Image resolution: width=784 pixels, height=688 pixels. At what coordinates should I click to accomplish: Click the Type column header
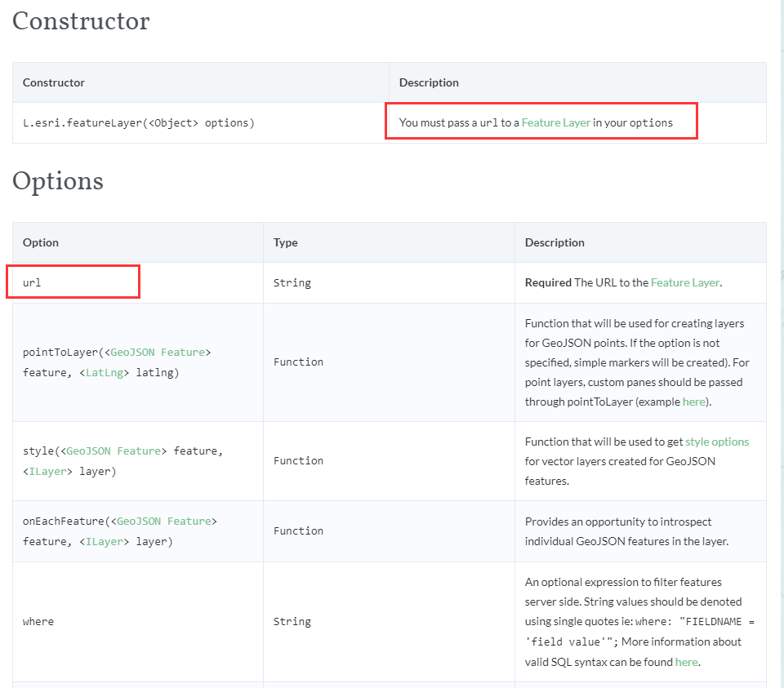click(x=283, y=242)
